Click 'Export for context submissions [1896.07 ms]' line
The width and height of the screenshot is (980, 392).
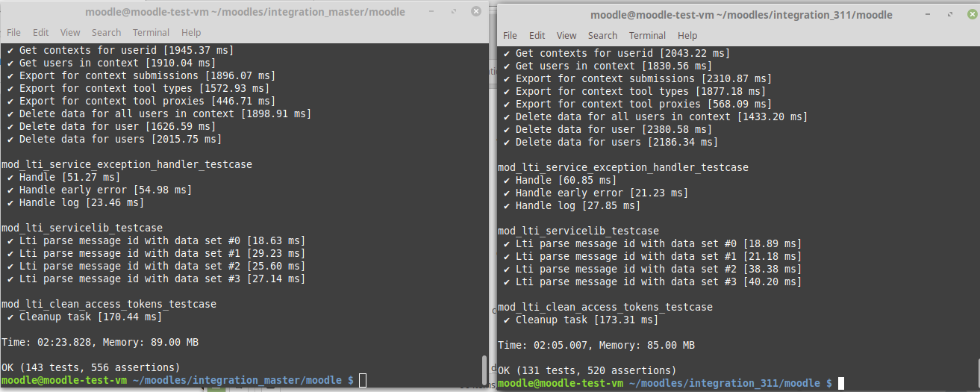pos(141,75)
